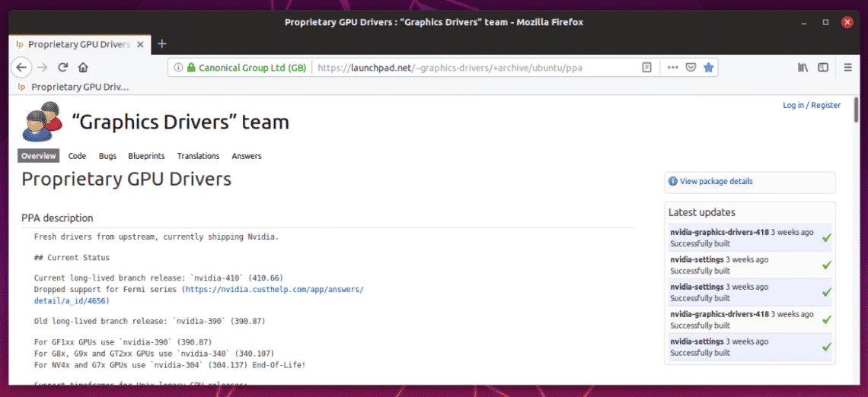Image resolution: width=868 pixels, height=397 pixels.
Task: Click the forward navigation arrow
Action: point(43,68)
